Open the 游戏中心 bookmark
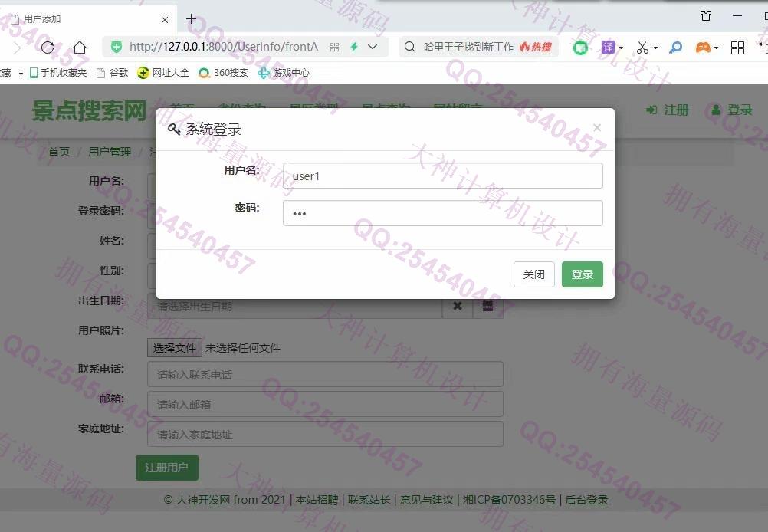 284,73
